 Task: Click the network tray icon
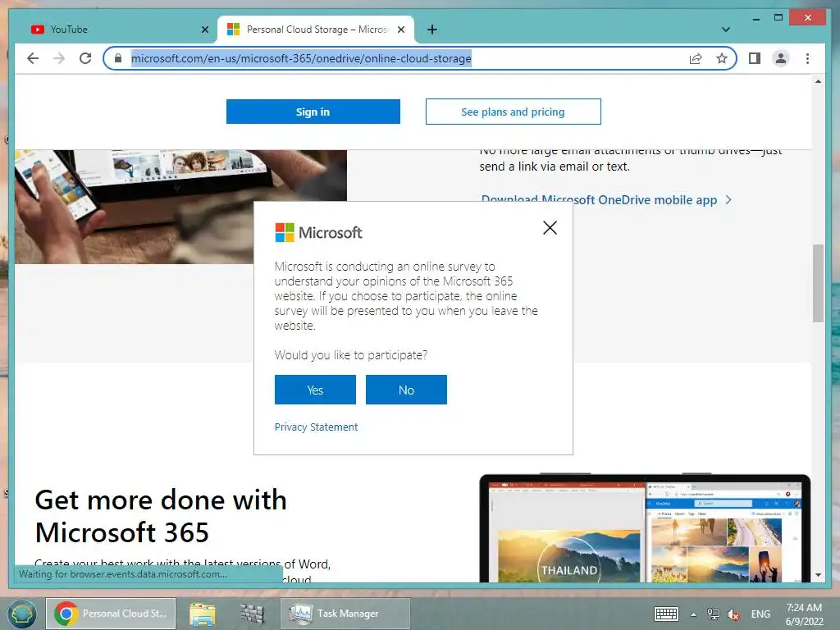(x=713, y=614)
